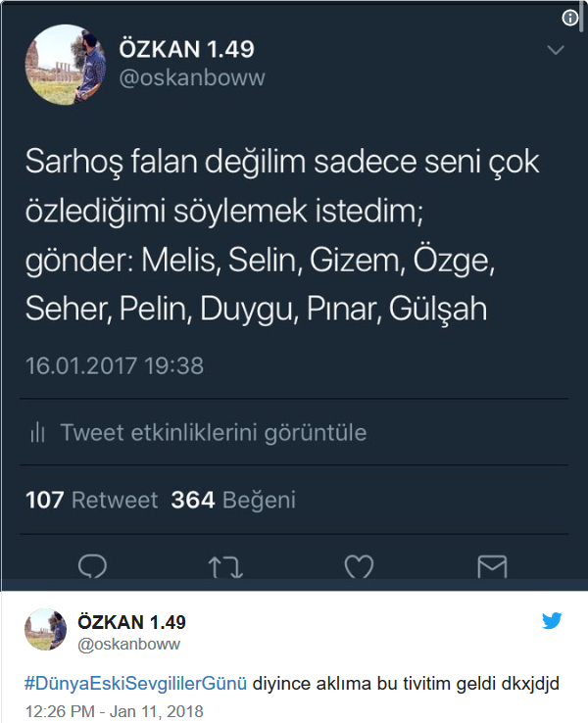Click ÖZKAN 1.49 name in white tweet footer
588x723 pixels.
coord(131,622)
